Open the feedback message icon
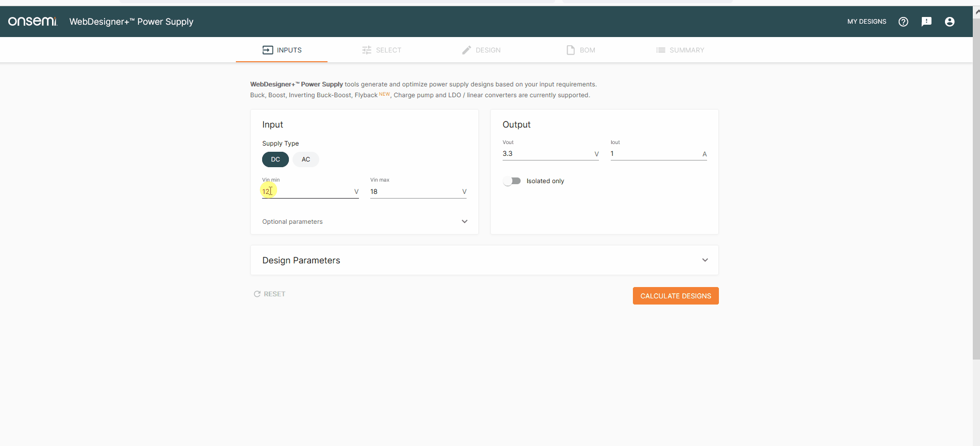The image size is (980, 446). (926, 22)
